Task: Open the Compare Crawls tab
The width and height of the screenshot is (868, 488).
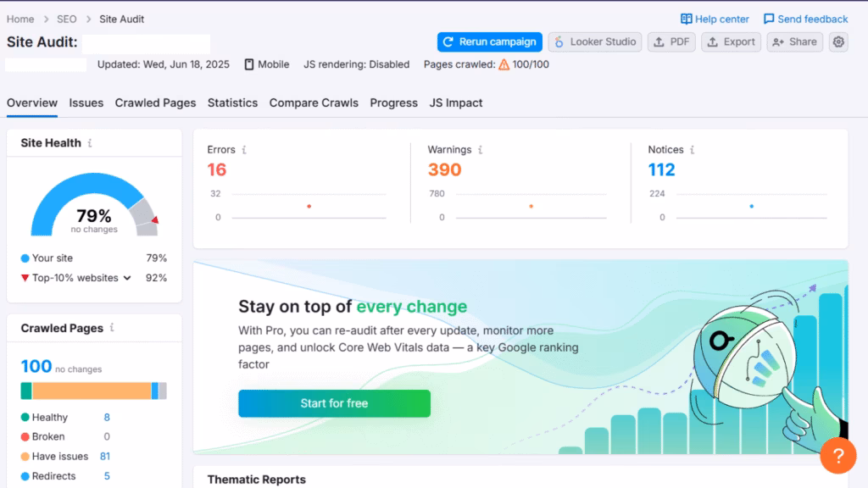Action: point(314,103)
